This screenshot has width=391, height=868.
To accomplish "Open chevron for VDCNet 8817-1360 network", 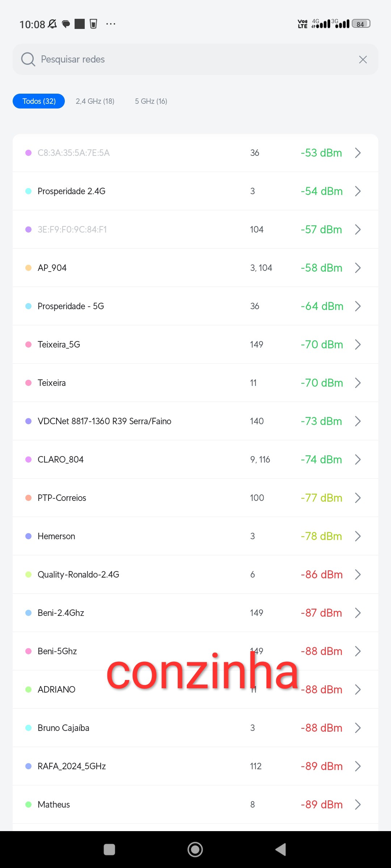I will point(358,421).
